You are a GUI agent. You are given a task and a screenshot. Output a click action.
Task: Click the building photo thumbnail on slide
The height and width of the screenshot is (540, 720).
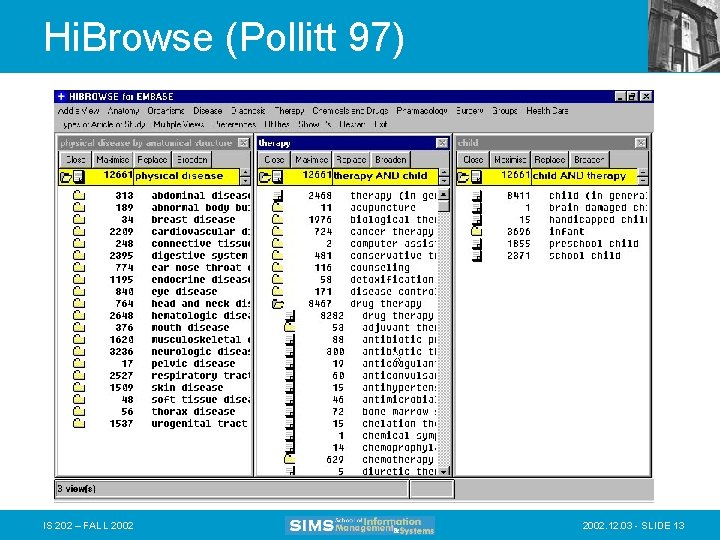pos(684,36)
